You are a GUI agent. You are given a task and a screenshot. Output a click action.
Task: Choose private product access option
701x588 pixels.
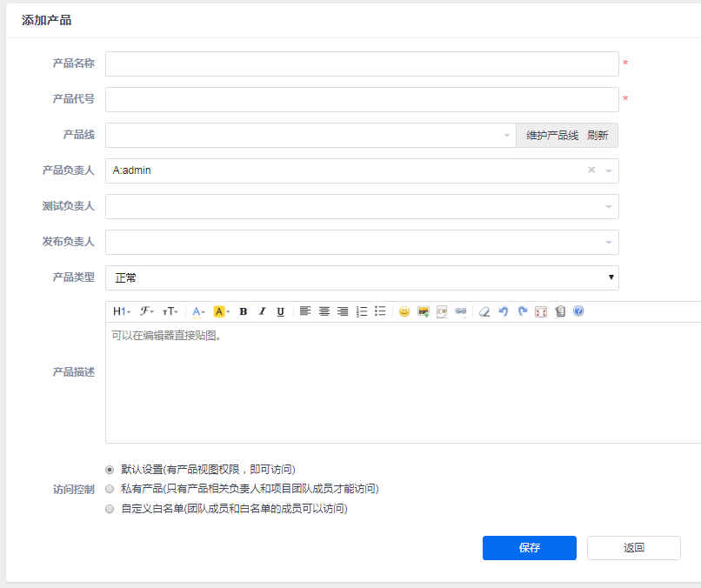pos(110,489)
